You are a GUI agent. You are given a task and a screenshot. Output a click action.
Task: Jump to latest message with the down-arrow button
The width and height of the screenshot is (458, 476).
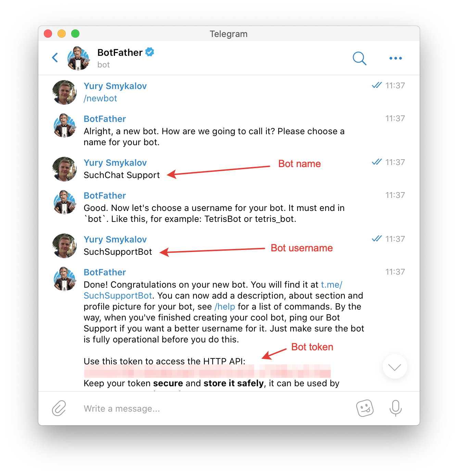pos(395,366)
